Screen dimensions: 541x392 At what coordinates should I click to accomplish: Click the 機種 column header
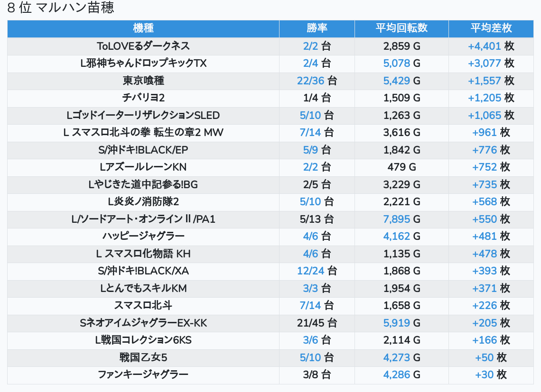click(x=143, y=28)
